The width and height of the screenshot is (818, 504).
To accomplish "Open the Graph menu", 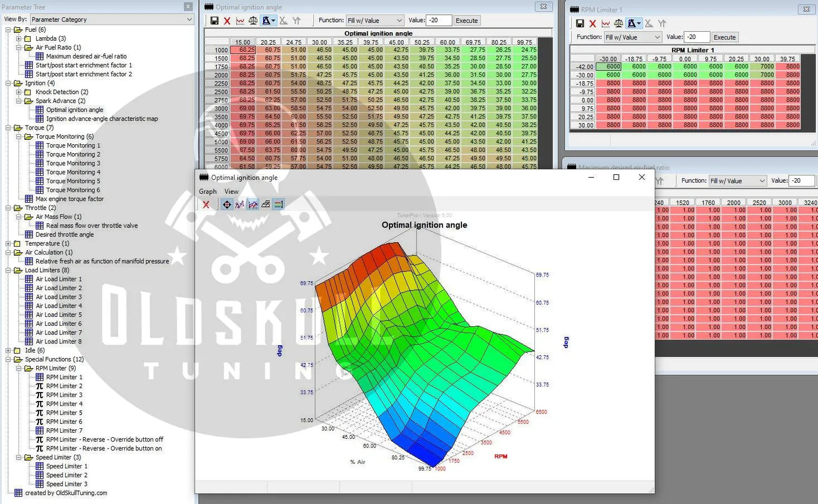I will click(x=208, y=192).
